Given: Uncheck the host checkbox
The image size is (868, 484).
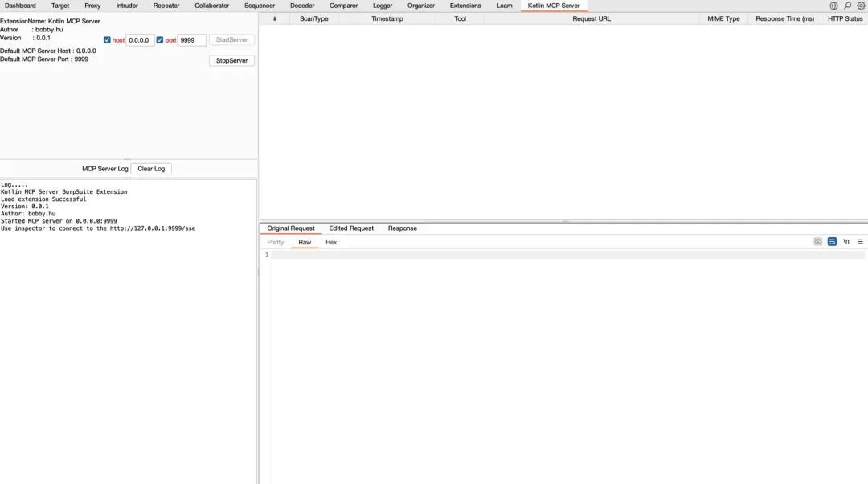Looking at the screenshot, I should [x=108, y=40].
